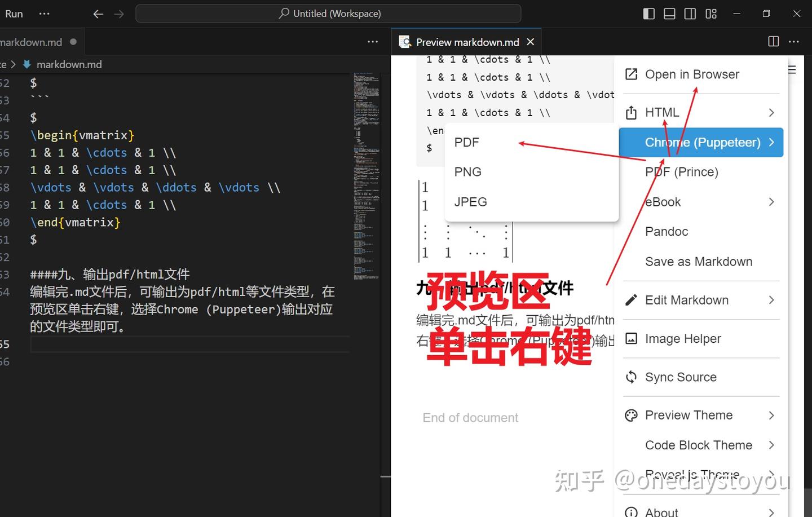Toggle the primary sidebar visibility
Screen dimensions: 812x517
tap(648, 13)
